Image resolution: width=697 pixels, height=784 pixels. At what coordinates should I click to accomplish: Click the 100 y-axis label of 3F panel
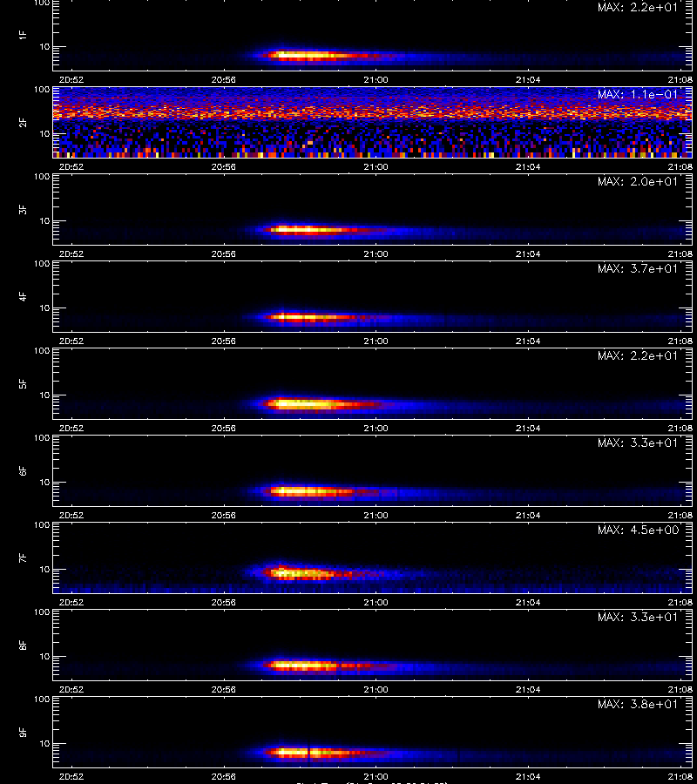click(42, 177)
